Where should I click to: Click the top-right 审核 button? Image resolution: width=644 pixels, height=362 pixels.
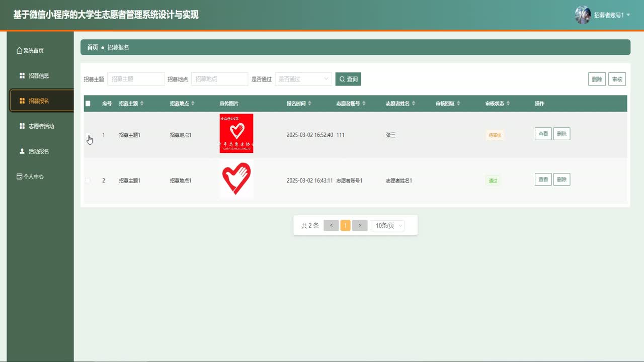point(617,79)
